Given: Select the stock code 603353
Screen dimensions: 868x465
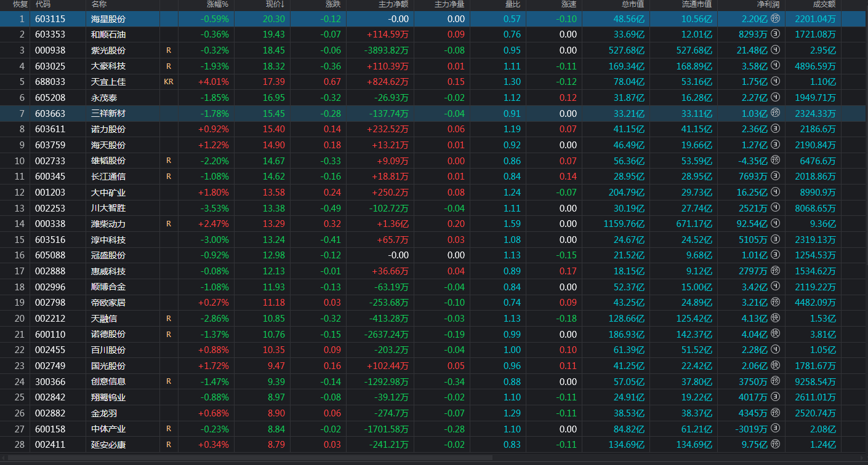Looking at the screenshot, I should (x=50, y=34).
